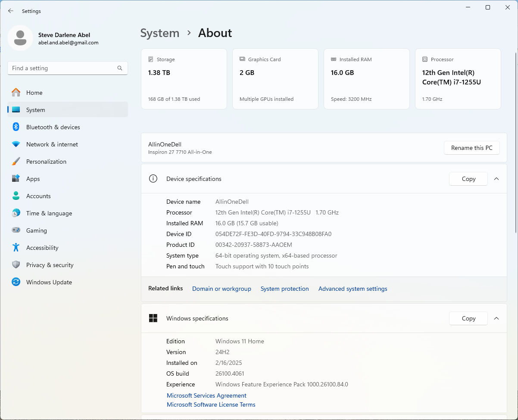518x420 pixels.
Task: Click the Version value 24H2
Action: [x=222, y=352]
